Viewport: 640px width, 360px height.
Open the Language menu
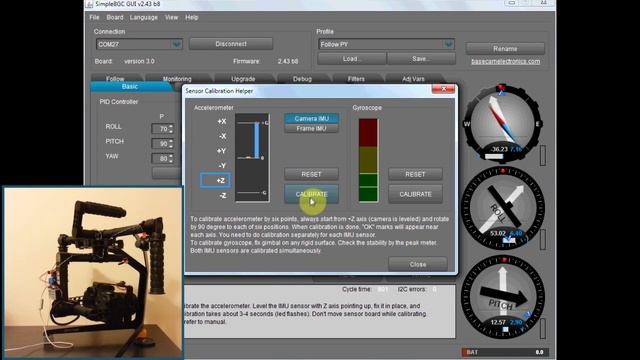coord(144,18)
